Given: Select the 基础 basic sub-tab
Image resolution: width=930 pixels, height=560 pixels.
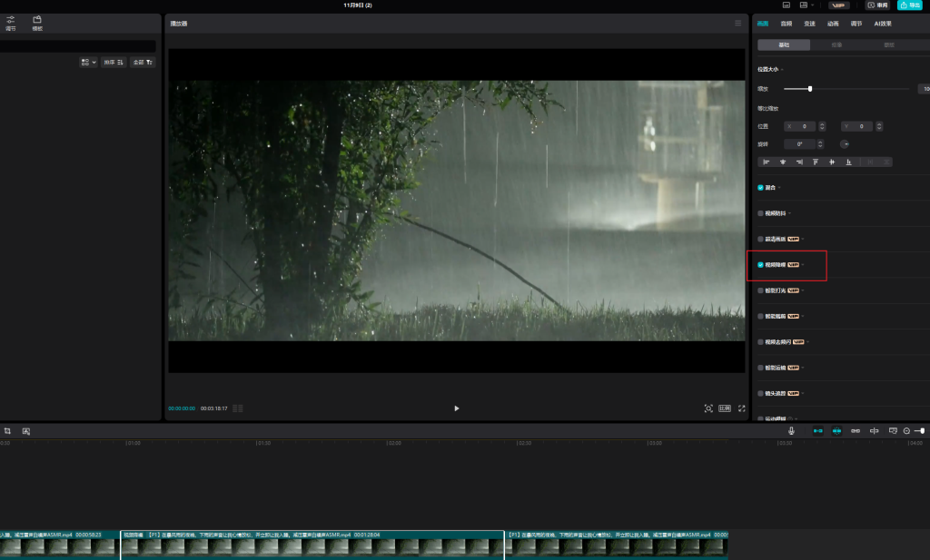Looking at the screenshot, I should (x=784, y=45).
